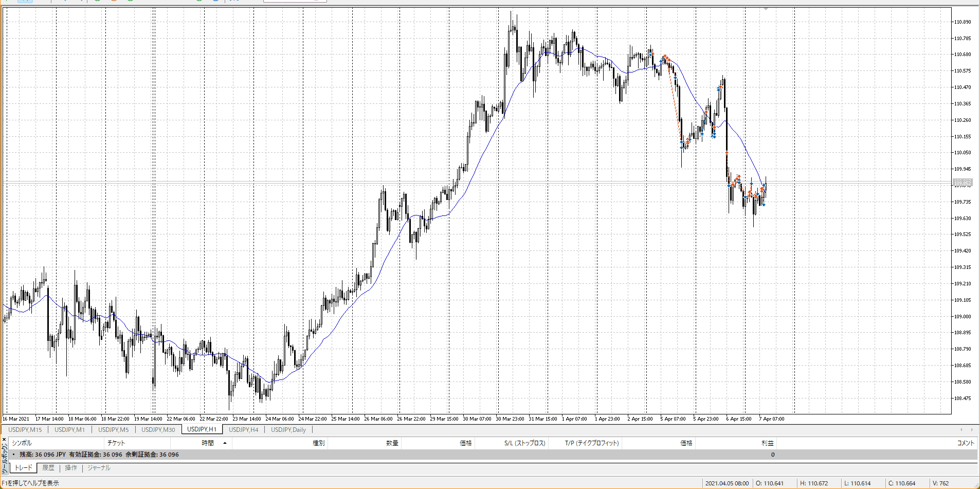Image resolution: width=980 pixels, height=489 pixels.
Task: Click the 利益 profit column header
Action: tap(767, 443)
